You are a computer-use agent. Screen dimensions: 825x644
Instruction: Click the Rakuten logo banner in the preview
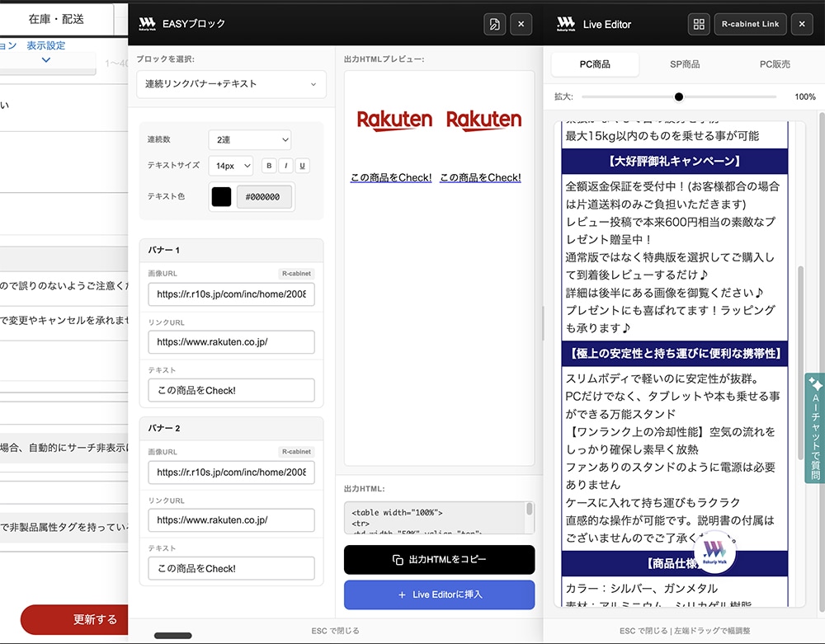coord(395,120)
